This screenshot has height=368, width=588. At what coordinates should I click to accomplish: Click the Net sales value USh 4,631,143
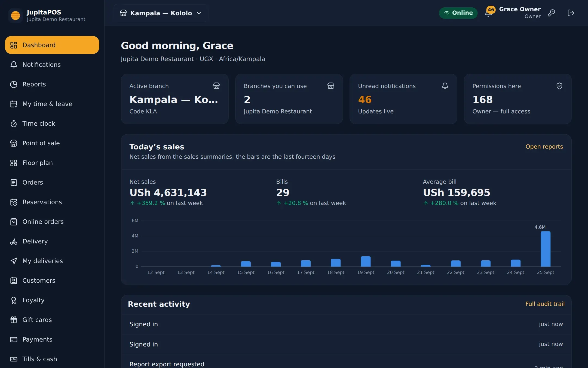(x=168, y=192)
